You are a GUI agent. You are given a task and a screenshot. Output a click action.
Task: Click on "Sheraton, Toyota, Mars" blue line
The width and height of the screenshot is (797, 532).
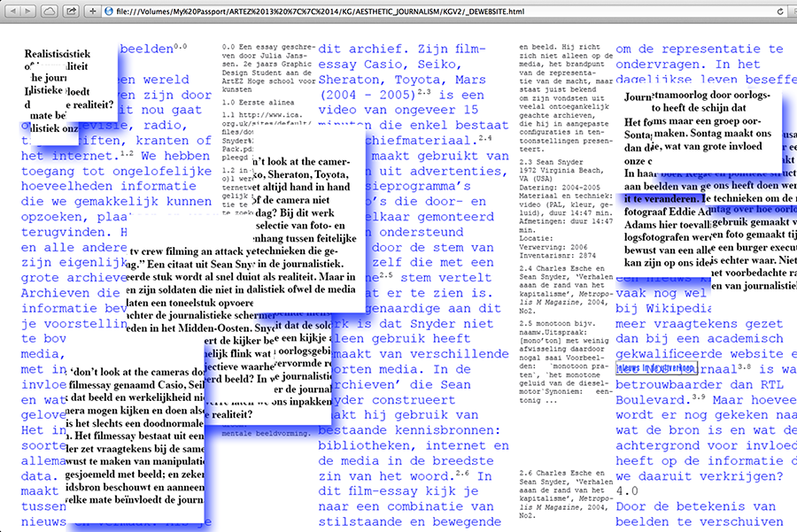(402, 80)
